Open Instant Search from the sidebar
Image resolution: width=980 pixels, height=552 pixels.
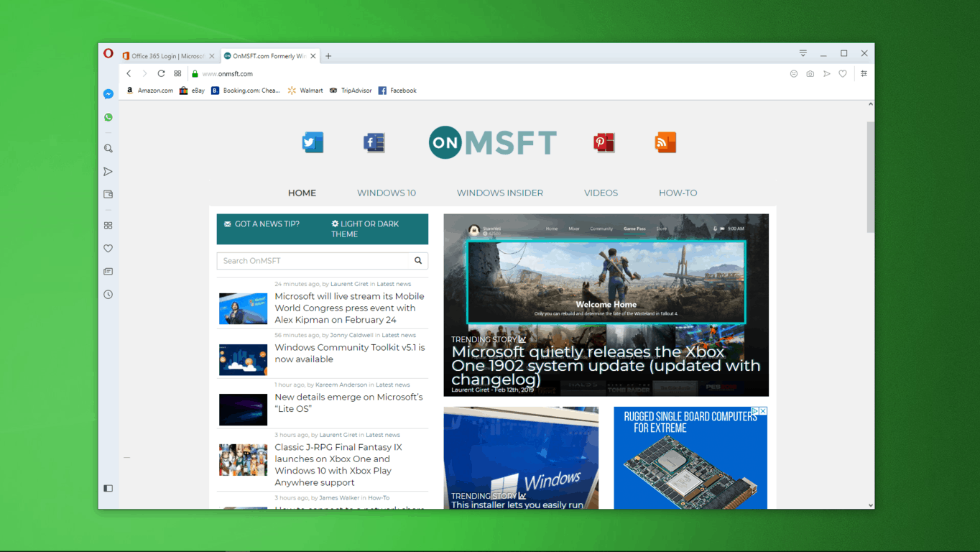[108, 149]
